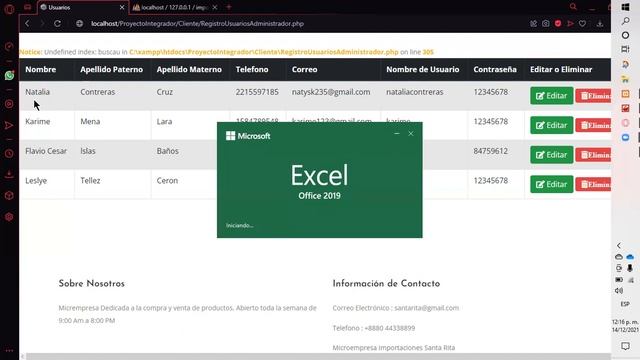Open the notification center icon
This screenshot has height=360, width=640.
(x=625, y=346)
